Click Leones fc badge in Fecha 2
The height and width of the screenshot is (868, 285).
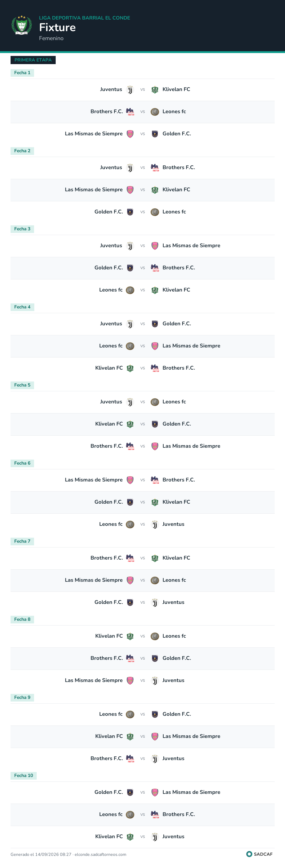(155, 212)
